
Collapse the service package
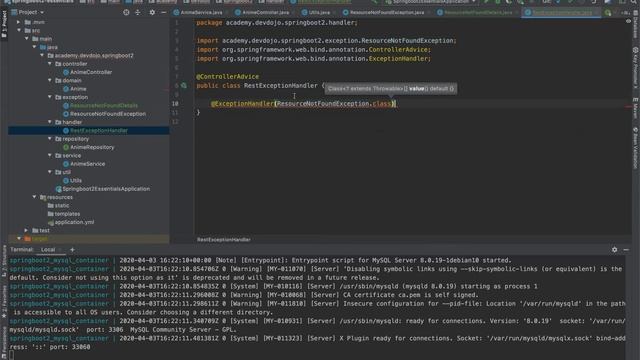[50, 156]
